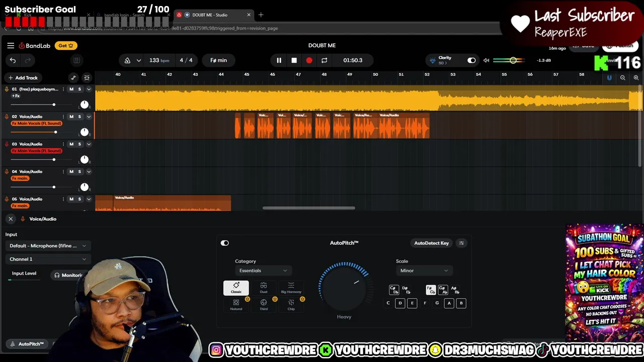Open a new browser tab with plus
This screenshot has width=644, height=362.
pyautogui.click(x=261, y=15)
